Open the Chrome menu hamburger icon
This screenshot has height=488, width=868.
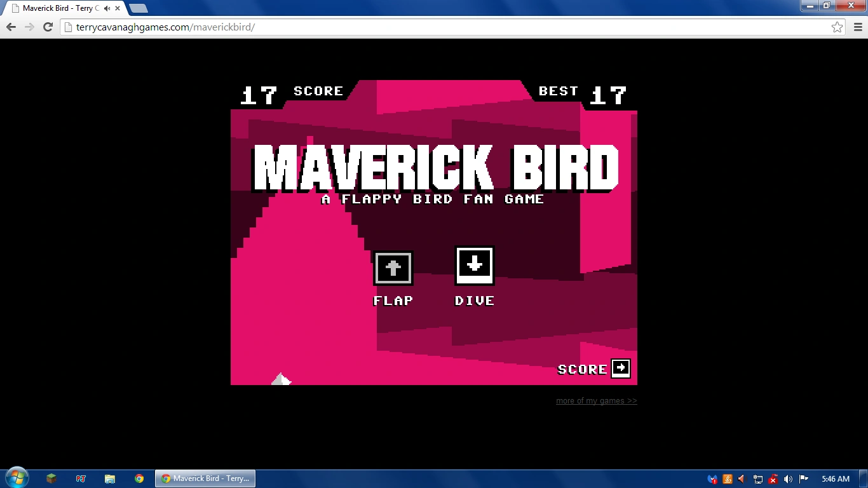click(x=856, y=27)
